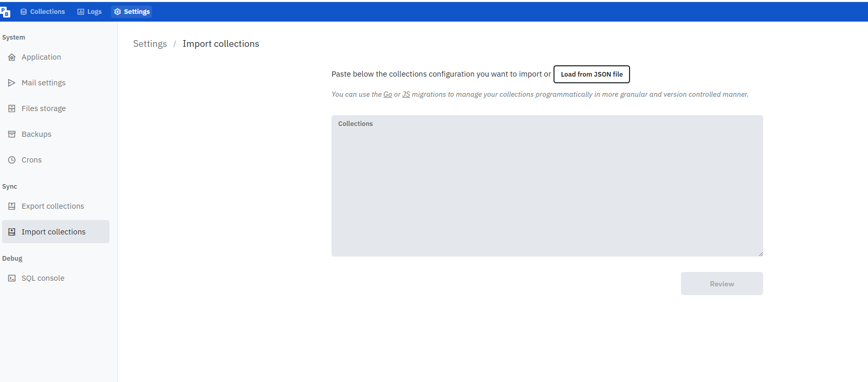This screenshot has height=382, width=868.
Task: Open the Backups page
Action: coord(56,134)
